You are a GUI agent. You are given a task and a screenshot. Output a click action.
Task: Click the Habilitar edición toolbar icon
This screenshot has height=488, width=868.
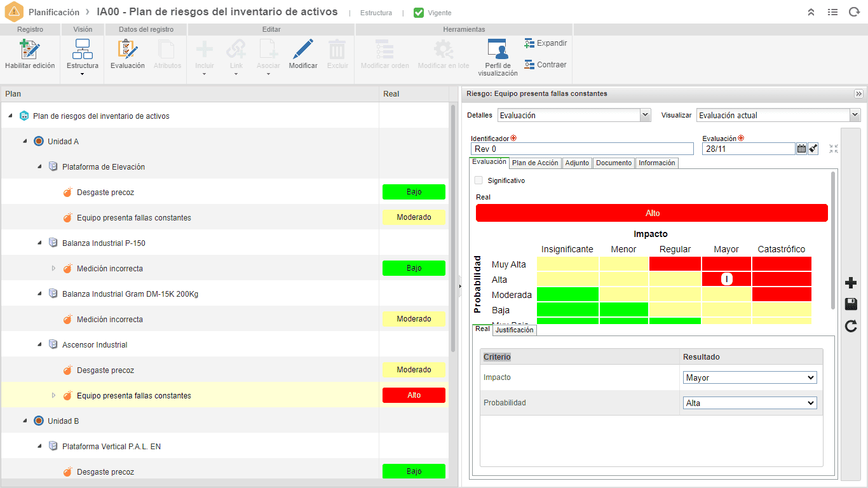pos(30,50)
